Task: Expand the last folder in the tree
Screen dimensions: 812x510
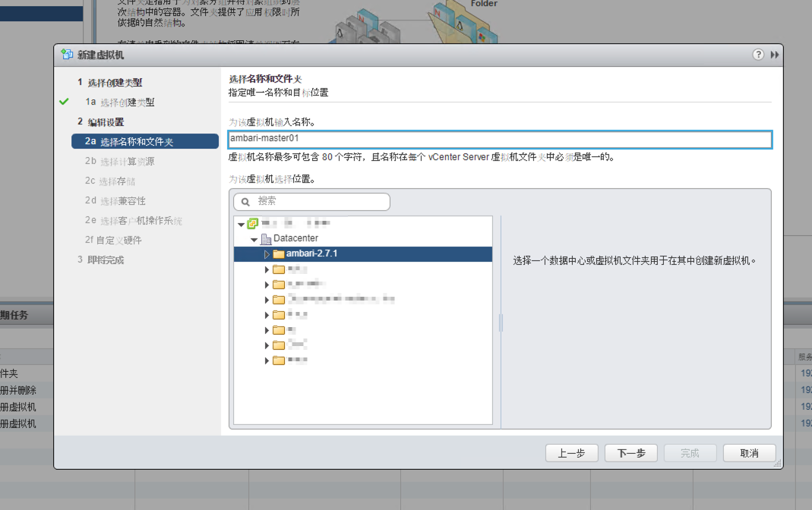Action: pyautogui.click(x=267, y=360)
